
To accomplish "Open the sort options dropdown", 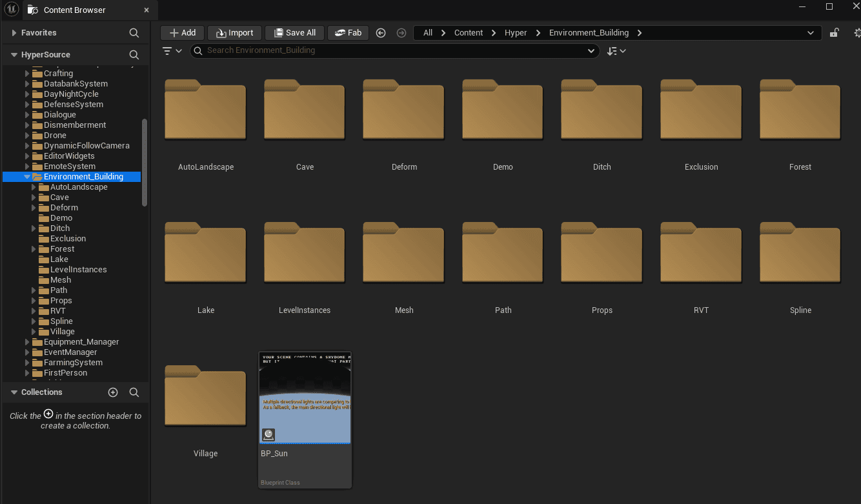I will (616, 51).
